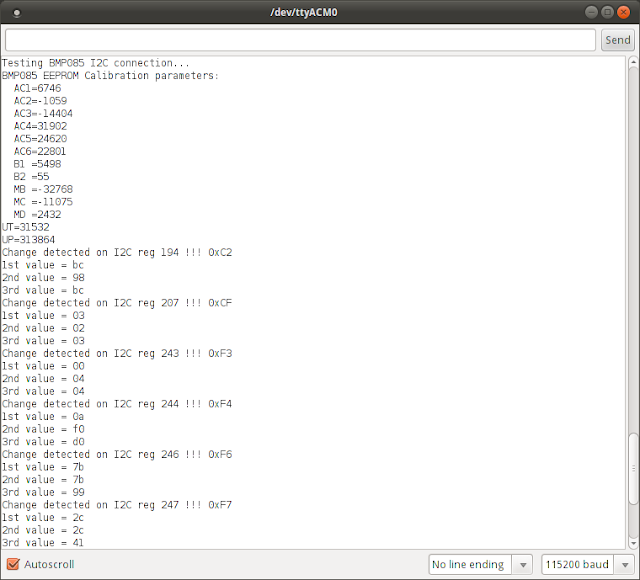Click the 'AC6=22801' line

40,151
